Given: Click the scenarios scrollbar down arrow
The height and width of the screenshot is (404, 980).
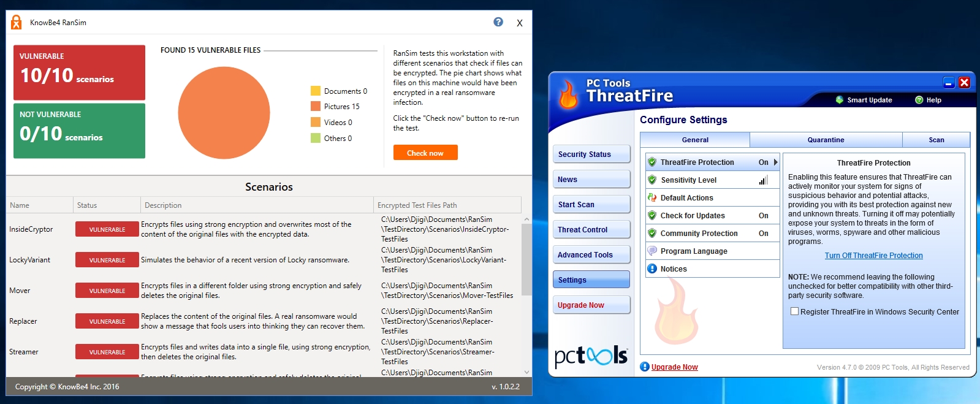Looking at the screenshot, I should pos(526,372).
